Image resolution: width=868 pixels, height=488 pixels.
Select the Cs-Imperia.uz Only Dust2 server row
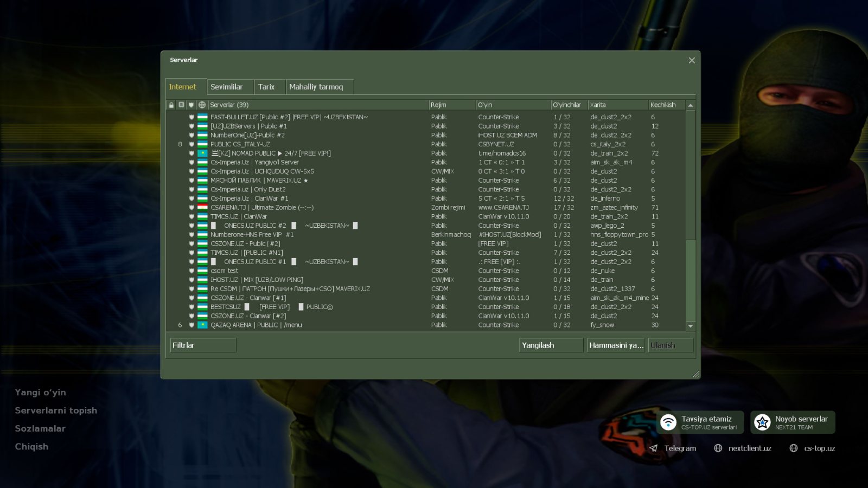pyautogui.click(x=426, y=189)
